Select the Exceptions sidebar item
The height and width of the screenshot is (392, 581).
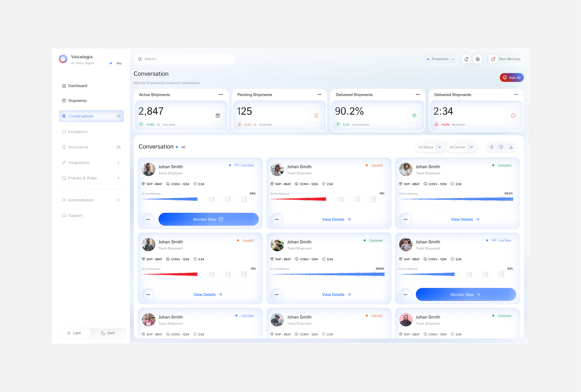click(78, 132)
